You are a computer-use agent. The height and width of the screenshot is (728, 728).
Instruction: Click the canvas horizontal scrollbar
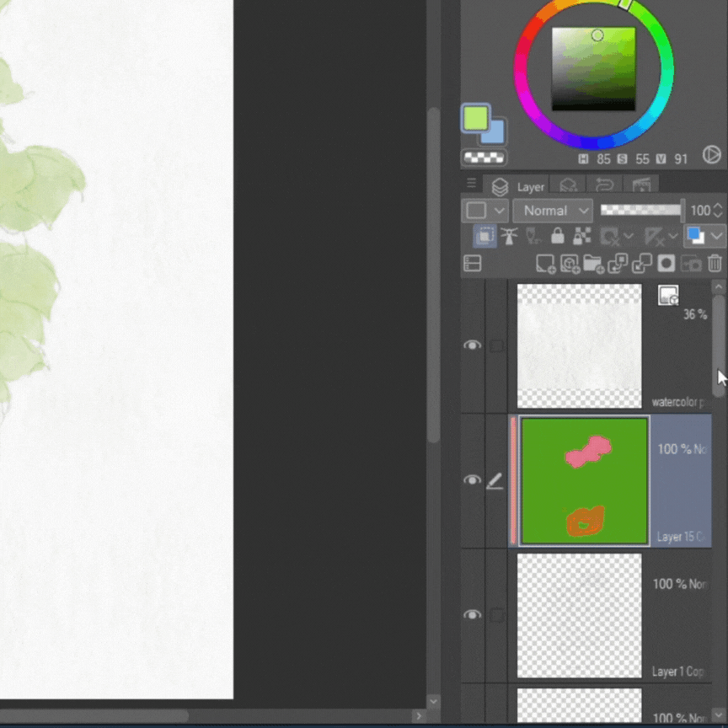point(94,715)
